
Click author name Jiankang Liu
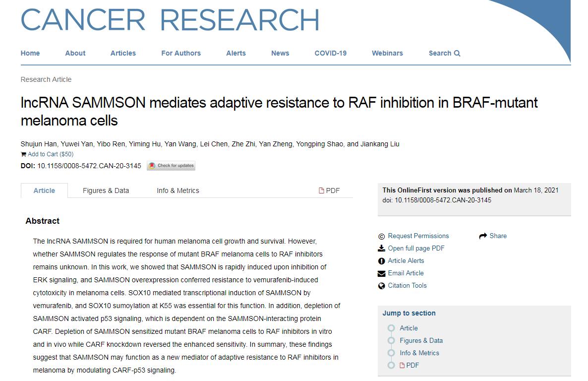[380, 144]
